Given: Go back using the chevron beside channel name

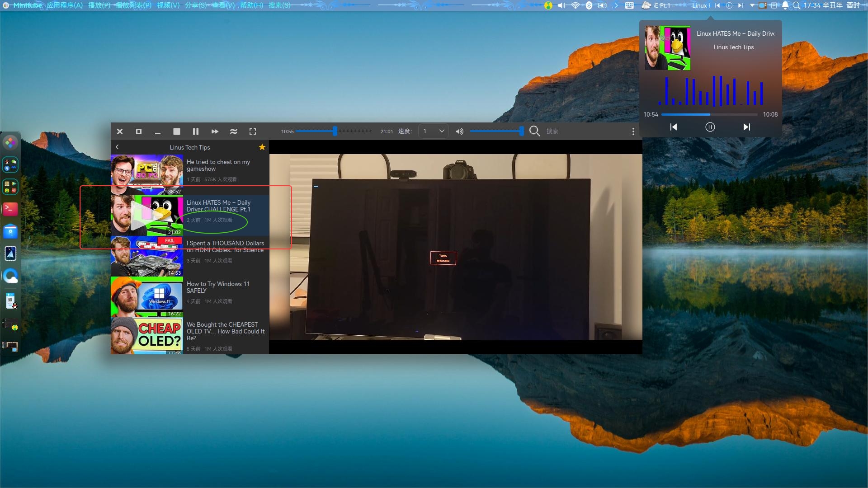Looking at the screenshot, I should tap(117, 147).
